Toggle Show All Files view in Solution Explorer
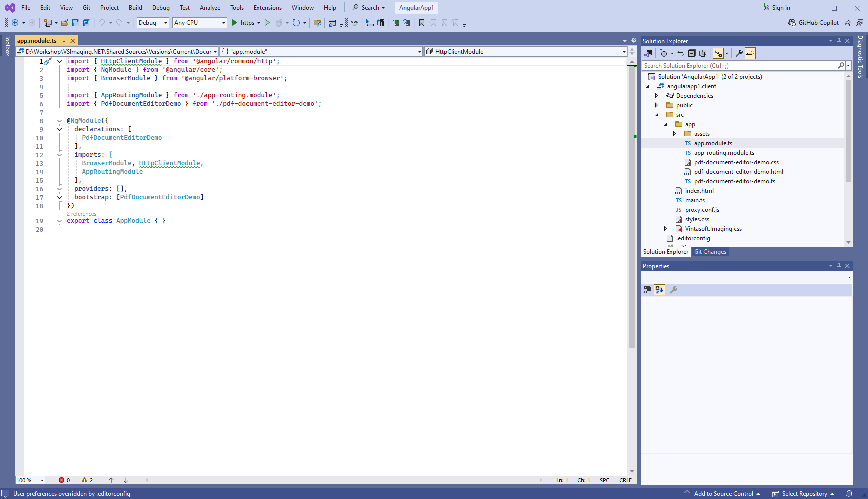The image size is (868, 499). click(703, 53)
